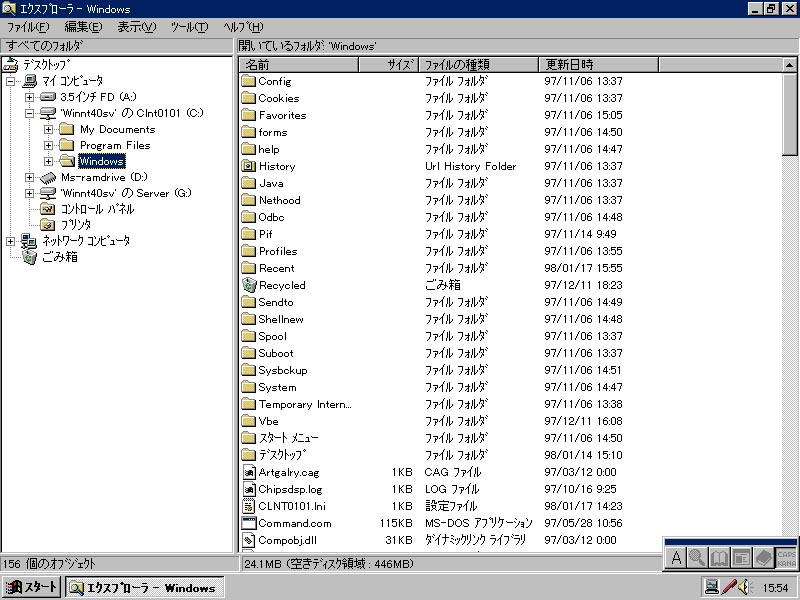Select the Compobj.dll library file icon

click(x=248, y=540)
